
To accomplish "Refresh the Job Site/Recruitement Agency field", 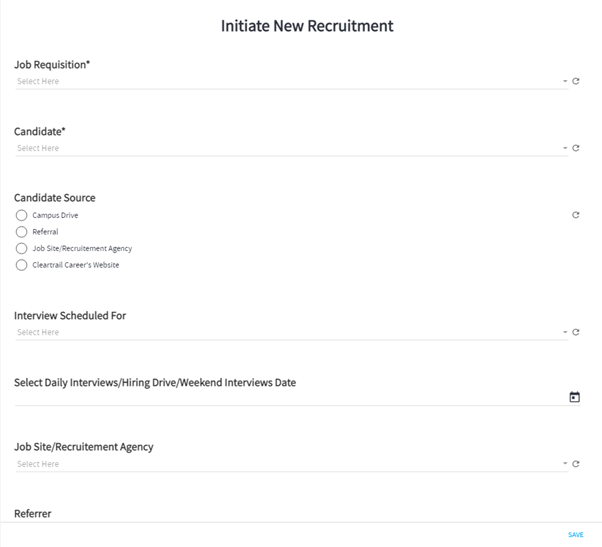I will 576,464.
